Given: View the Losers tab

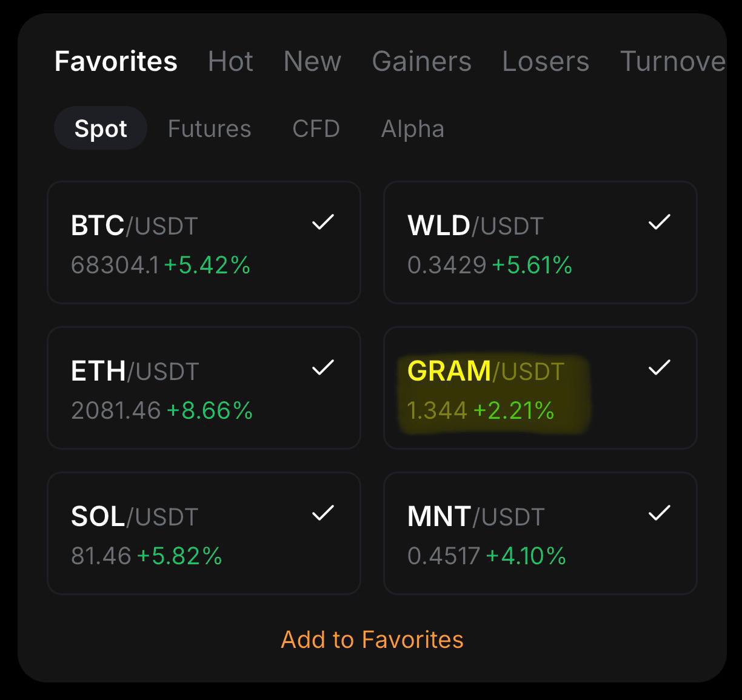Looking at the screenshot, I should 546,61.
